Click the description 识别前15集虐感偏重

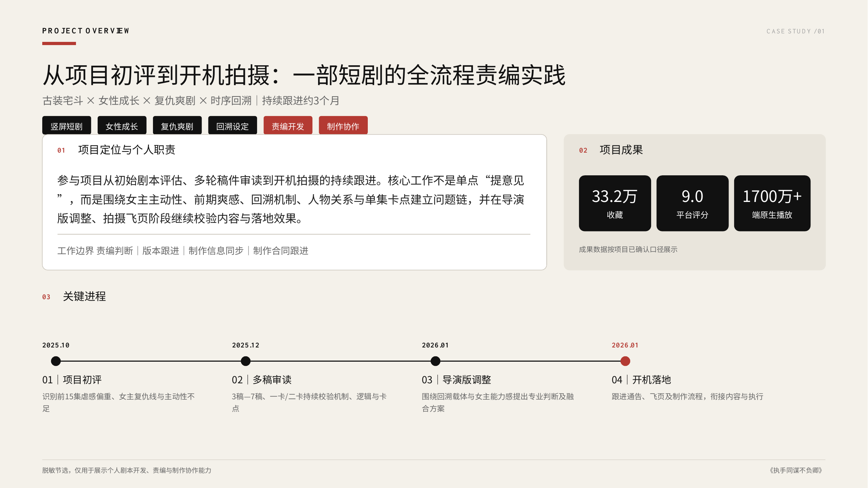(x=119, y=402)
